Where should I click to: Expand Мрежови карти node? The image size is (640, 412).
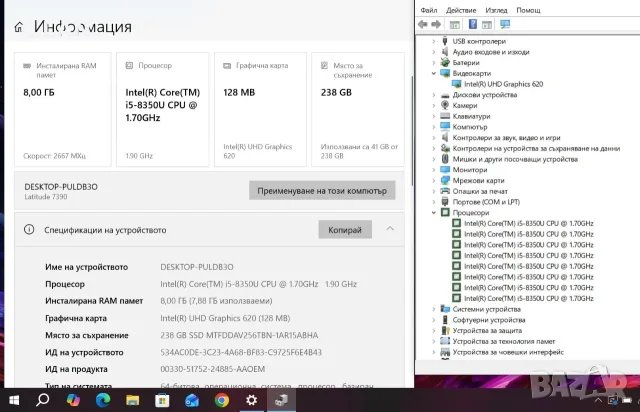click(x=433, y=180)
